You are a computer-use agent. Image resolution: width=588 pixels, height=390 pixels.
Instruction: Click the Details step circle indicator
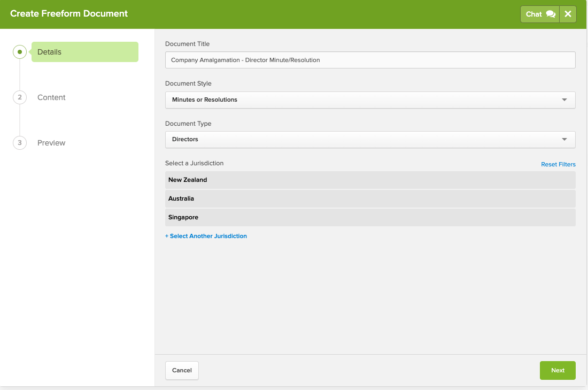point(20,52)
